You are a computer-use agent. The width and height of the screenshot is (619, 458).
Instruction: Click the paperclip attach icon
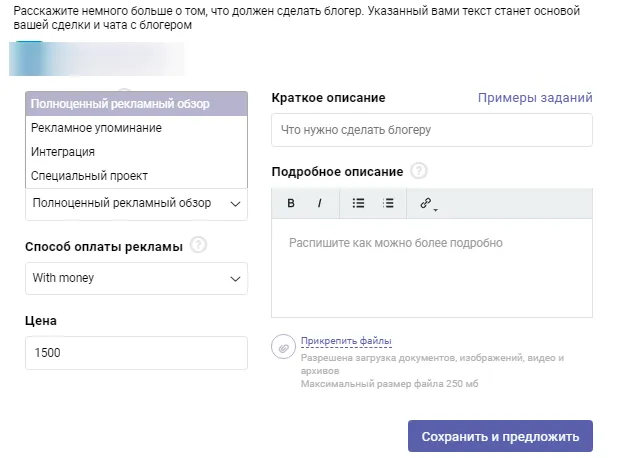(x=283, y=347)
